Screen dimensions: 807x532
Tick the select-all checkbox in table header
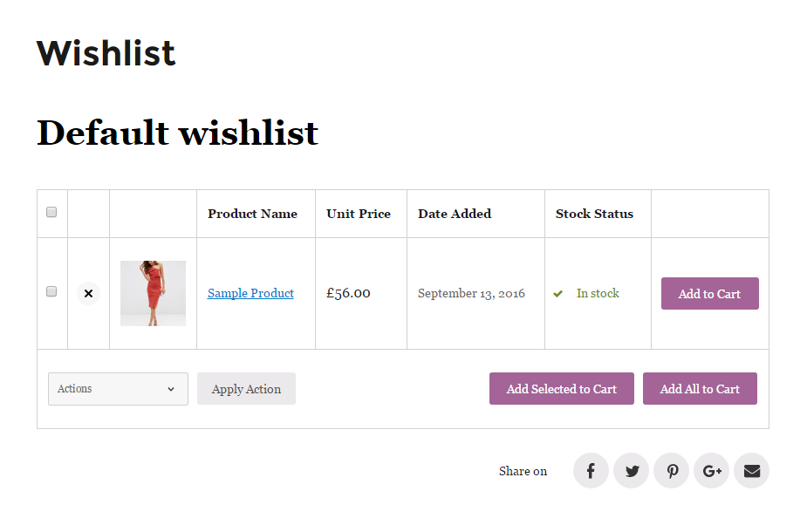(51, 212)
